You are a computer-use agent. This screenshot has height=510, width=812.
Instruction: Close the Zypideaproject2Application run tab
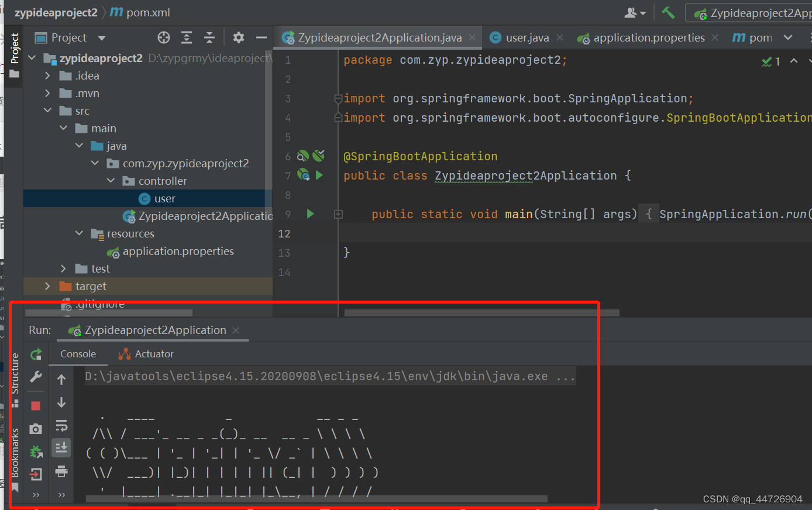coord(236,330)
